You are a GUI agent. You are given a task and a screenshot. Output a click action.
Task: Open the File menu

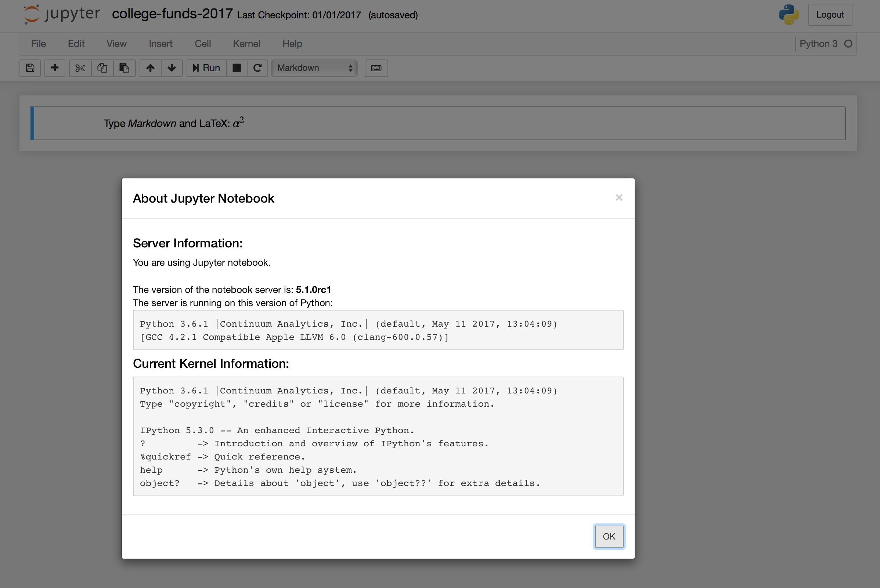point(38,44)
